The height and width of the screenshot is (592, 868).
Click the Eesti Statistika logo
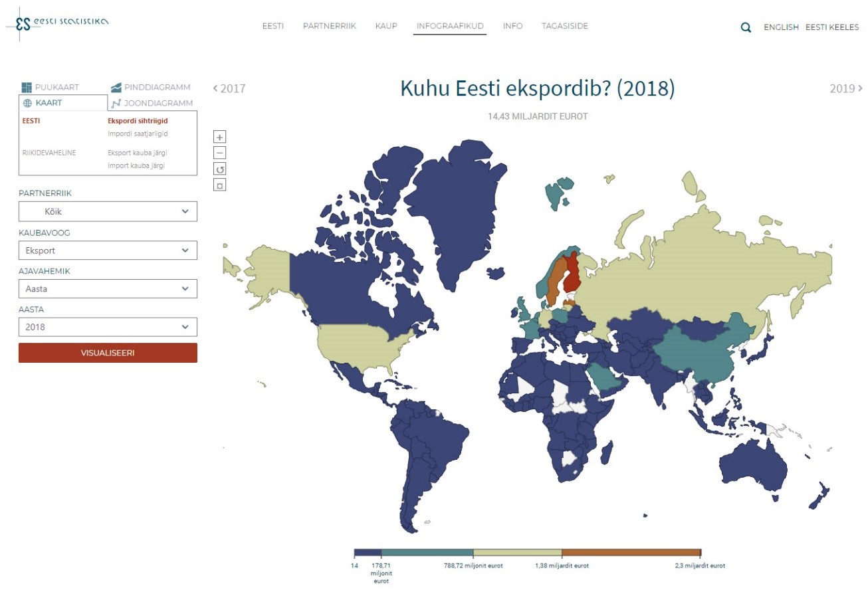point(58,23)
